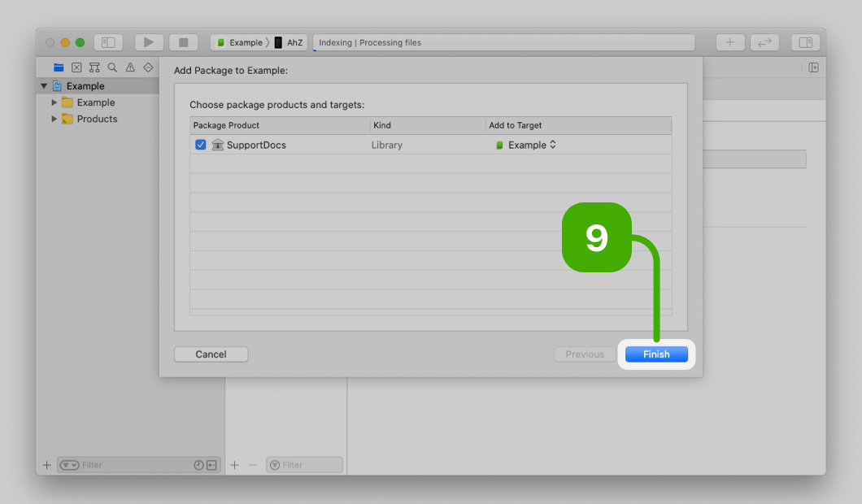Click the navigator Filter text field
Image resolution: width=862 pixels, height=504 pixels.
(134, 465)
